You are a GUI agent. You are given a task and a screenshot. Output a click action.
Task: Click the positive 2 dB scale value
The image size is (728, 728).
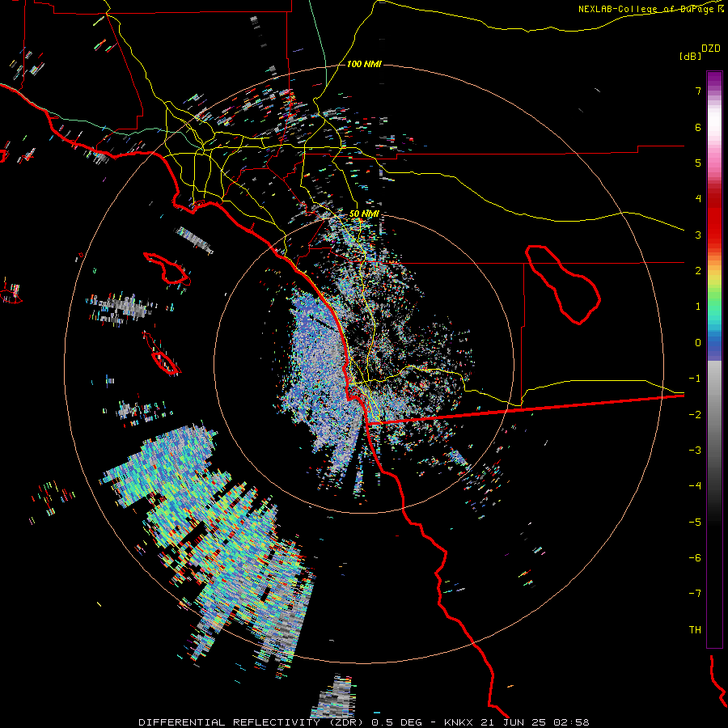[x=698, y=271]
